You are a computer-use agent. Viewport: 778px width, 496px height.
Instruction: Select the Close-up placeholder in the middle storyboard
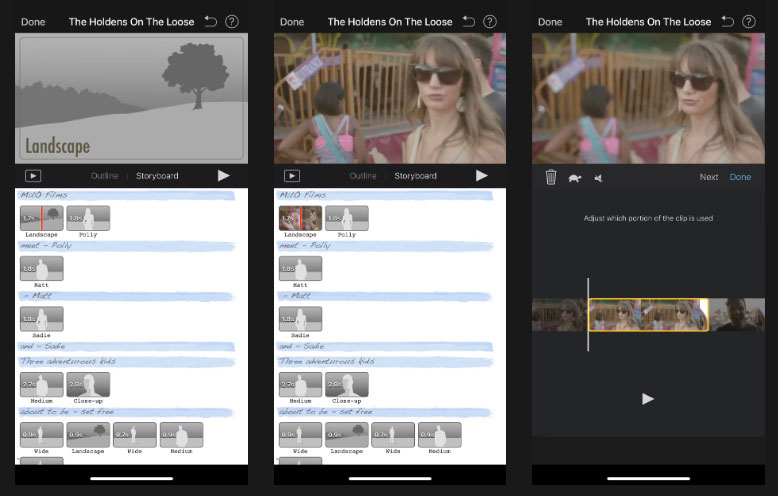(x=347, y=384)
